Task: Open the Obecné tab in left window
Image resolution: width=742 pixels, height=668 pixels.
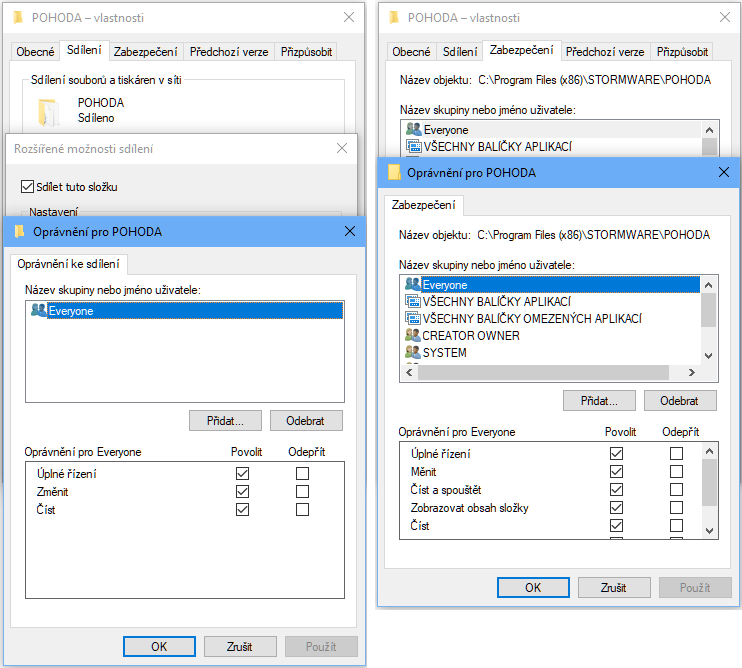Action: [36, 52]
